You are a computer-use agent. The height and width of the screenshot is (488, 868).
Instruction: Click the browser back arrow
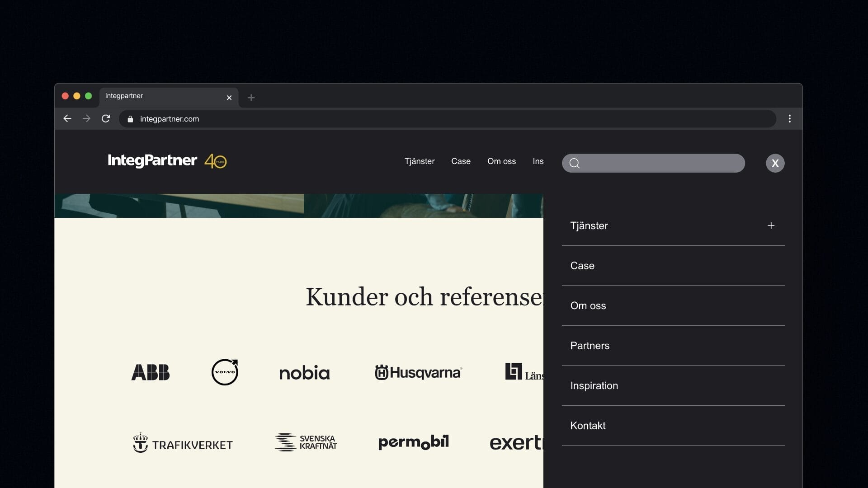pos(67,118)
